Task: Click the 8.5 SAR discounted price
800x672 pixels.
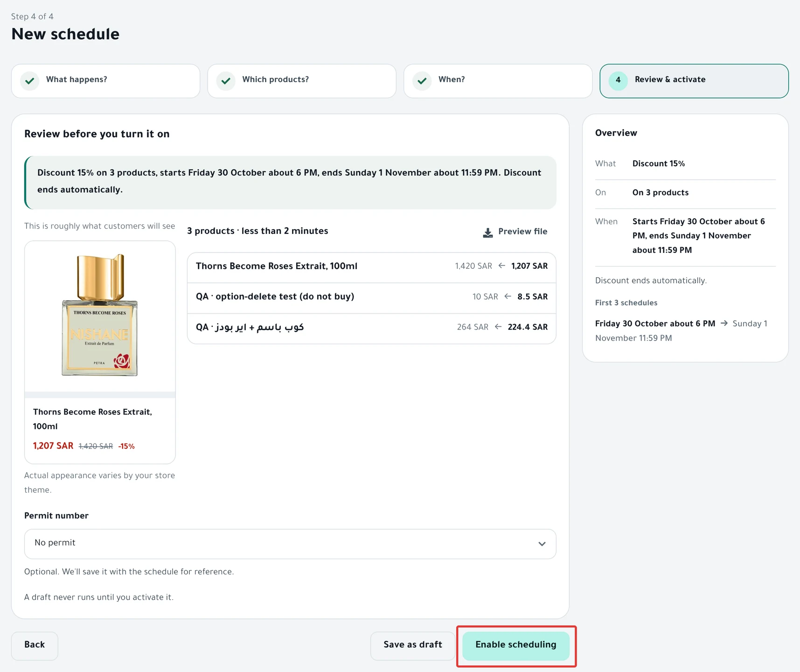Action: 532,297
